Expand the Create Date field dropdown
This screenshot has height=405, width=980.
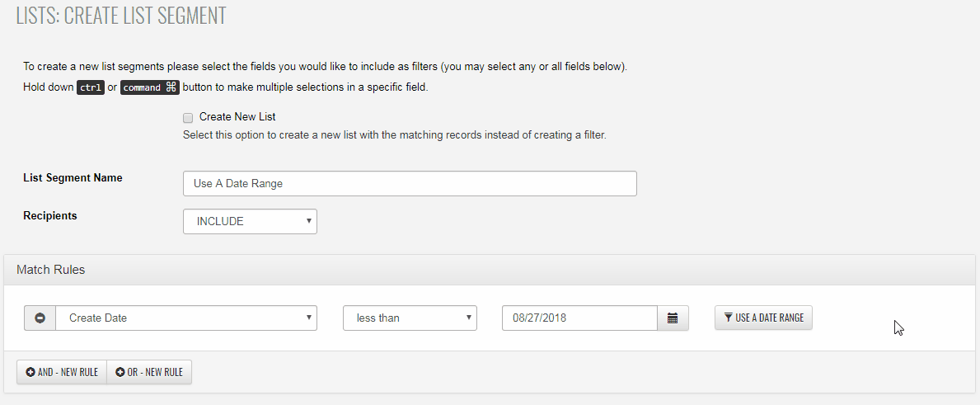186,318
